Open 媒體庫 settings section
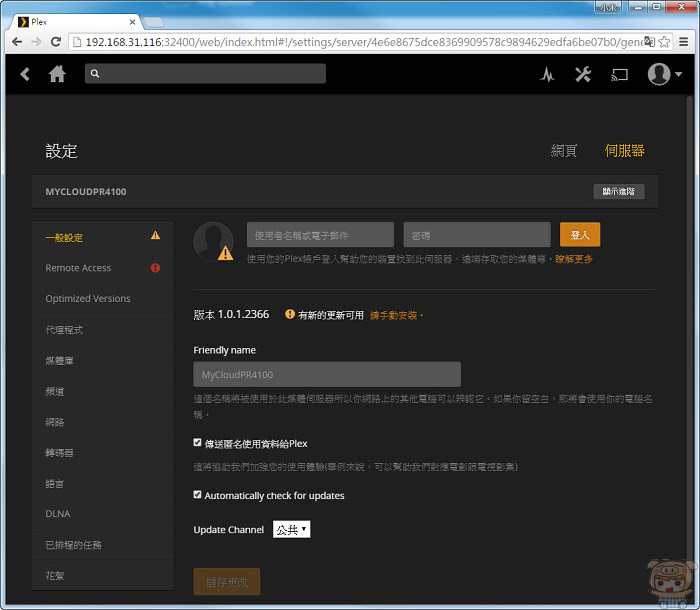 click(103, 360)
